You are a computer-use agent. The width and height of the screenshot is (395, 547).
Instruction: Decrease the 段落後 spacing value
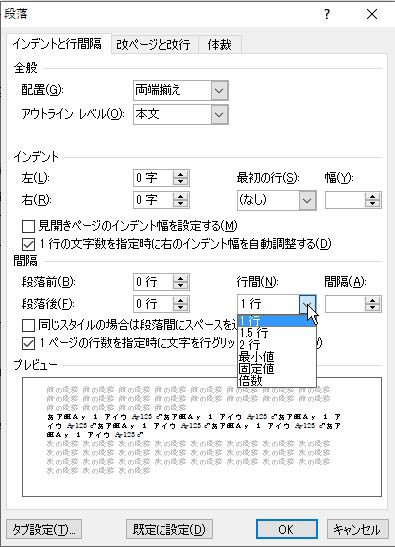click(x=180, y=308)
